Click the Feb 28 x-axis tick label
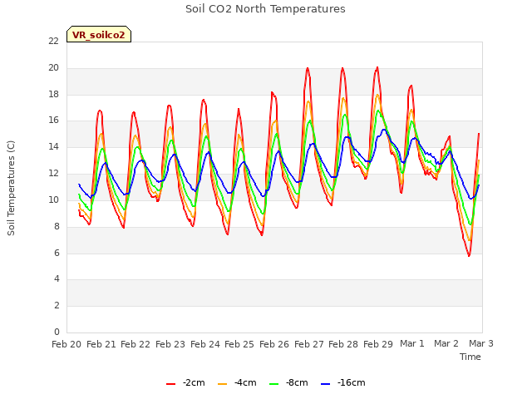This screenshot has width=532, height=399. tap(343, 344)
